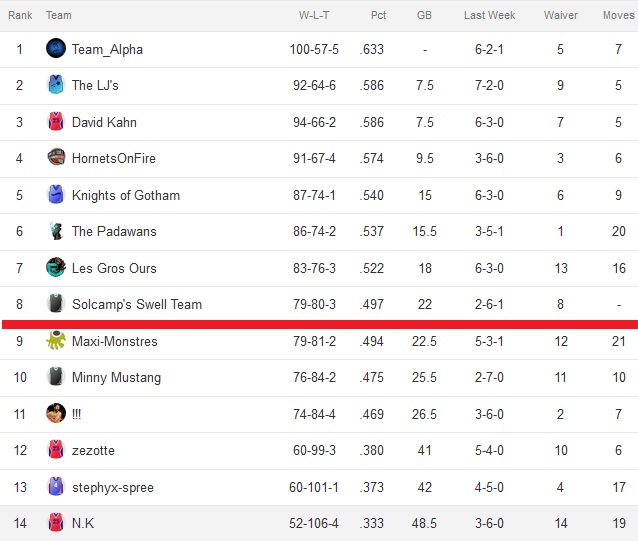This screenshot has width=638, height=541.
Task: Open the Solcamp's Swell Team link
Action: click(x=137, y=304)
